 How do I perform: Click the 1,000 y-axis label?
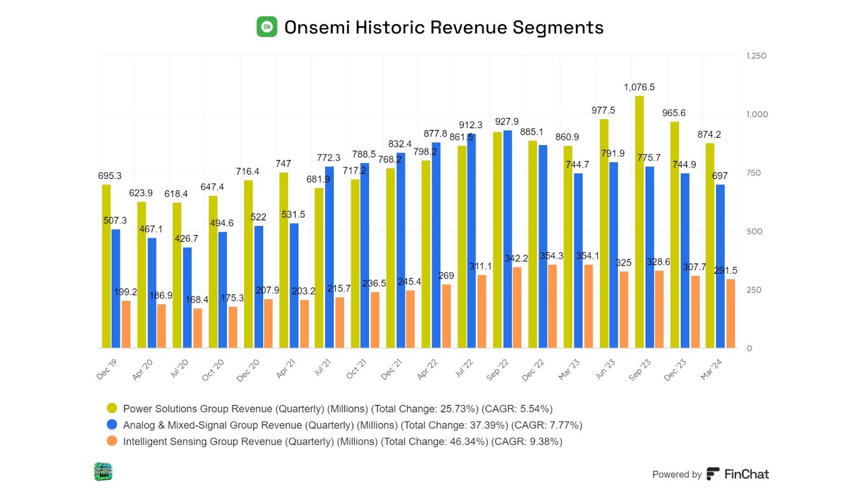click(x=757, y=114)
